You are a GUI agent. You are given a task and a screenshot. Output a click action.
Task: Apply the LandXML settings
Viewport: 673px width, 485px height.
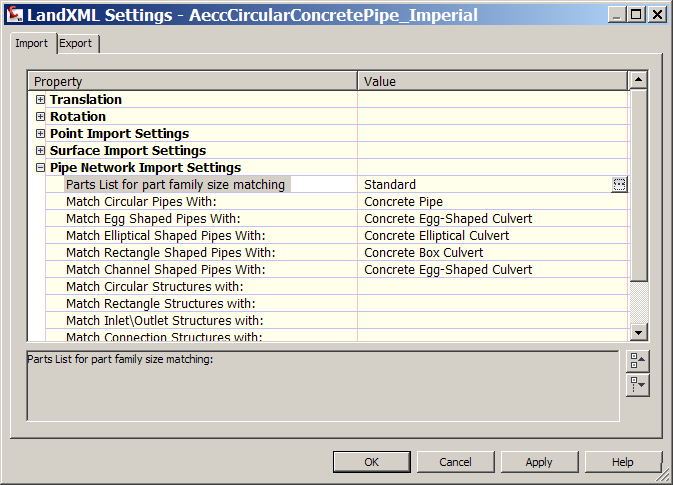coord(539,462)
